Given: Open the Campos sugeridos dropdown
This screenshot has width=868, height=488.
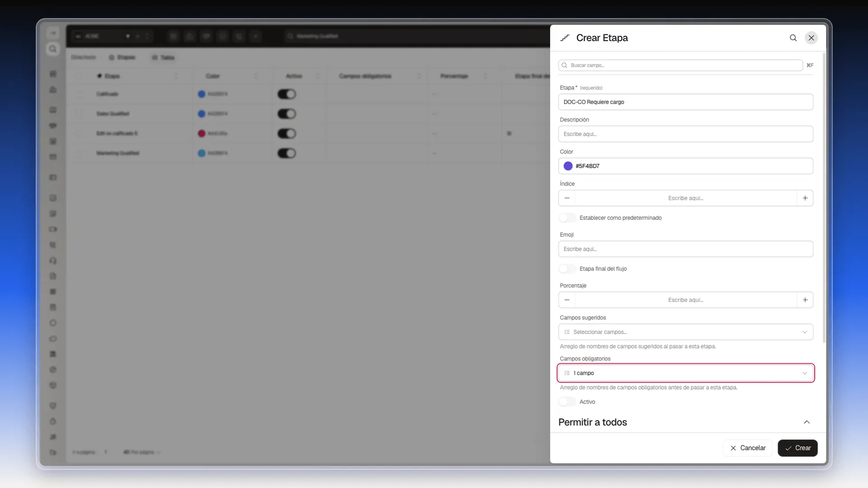Looking at the screenshot, I should click(x=686, y=332).
